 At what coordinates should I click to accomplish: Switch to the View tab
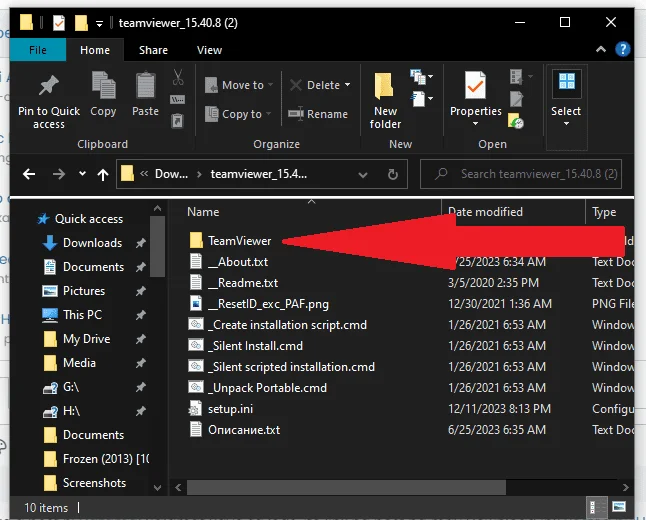(x=209, y=50)
